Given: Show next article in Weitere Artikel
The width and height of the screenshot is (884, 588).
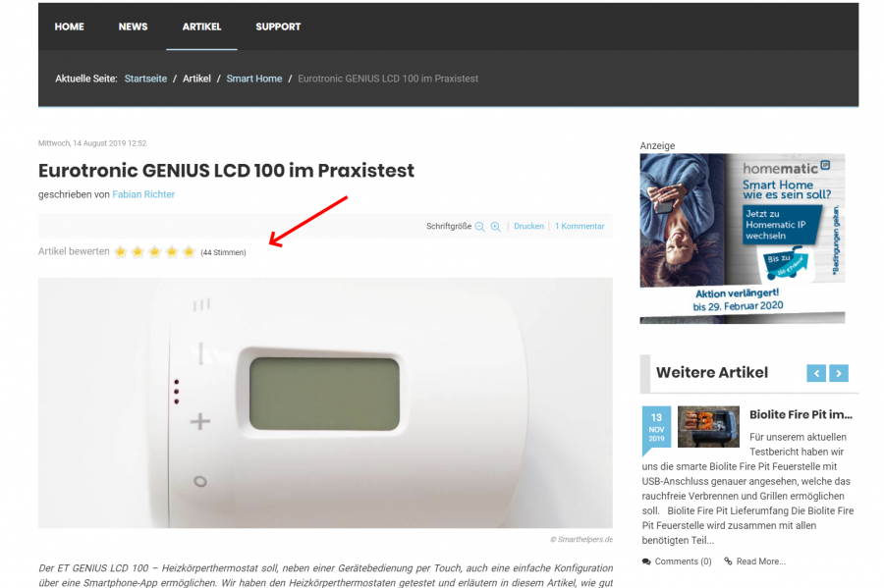Looking at the screenshot, I should click(x=839, y=373).
